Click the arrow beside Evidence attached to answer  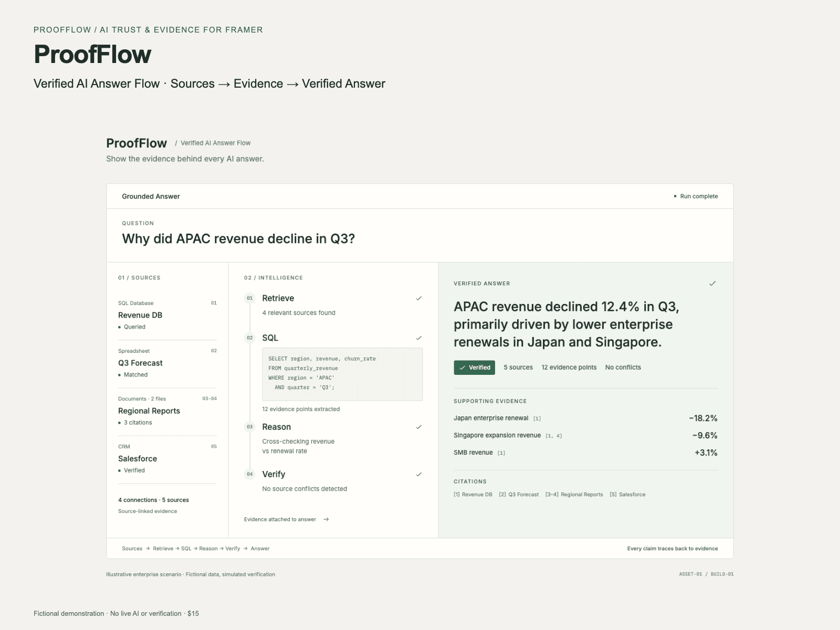pos(326,519)
